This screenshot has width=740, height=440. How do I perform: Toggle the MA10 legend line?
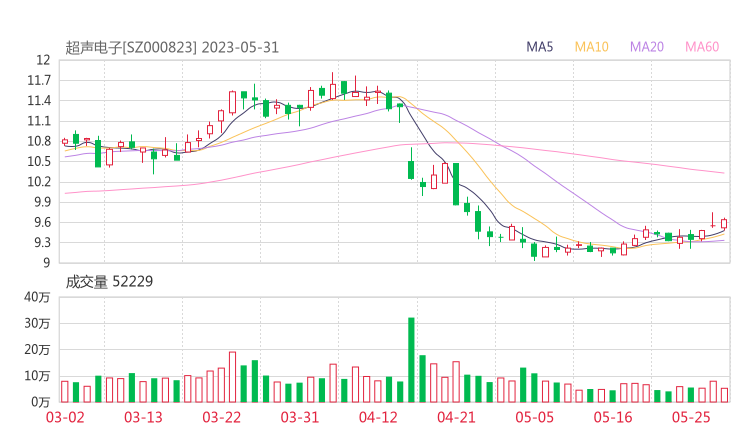pyautogui.click(x=591, y=47)
